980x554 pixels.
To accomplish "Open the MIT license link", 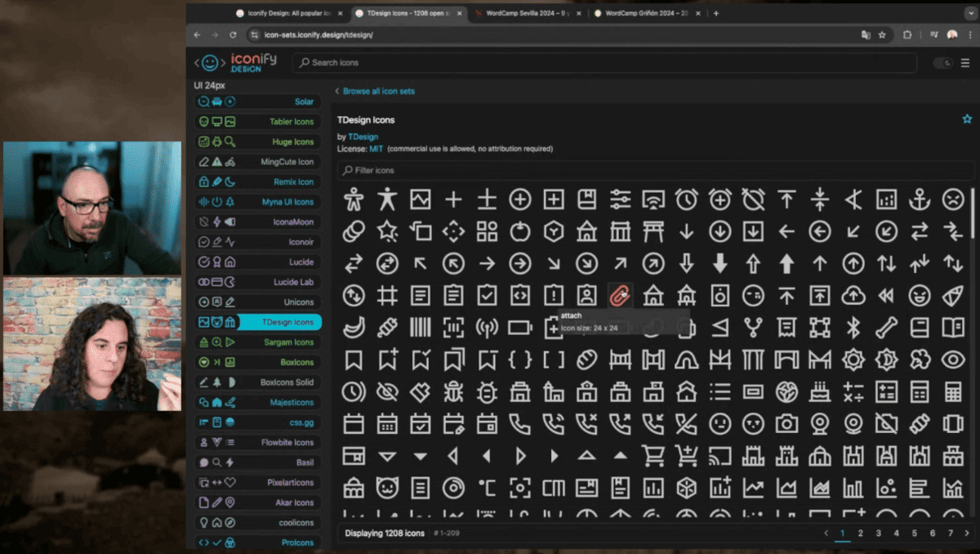I will coord(376,149).
